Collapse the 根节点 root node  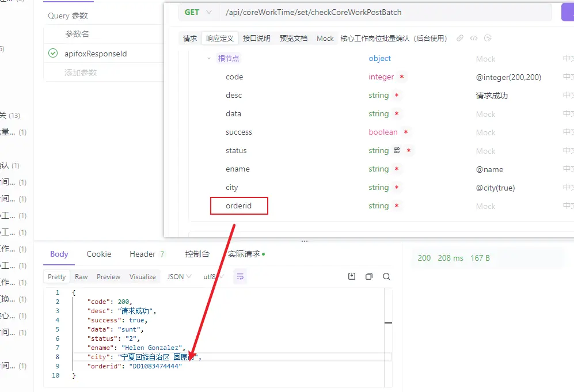(x=208, y=59)
